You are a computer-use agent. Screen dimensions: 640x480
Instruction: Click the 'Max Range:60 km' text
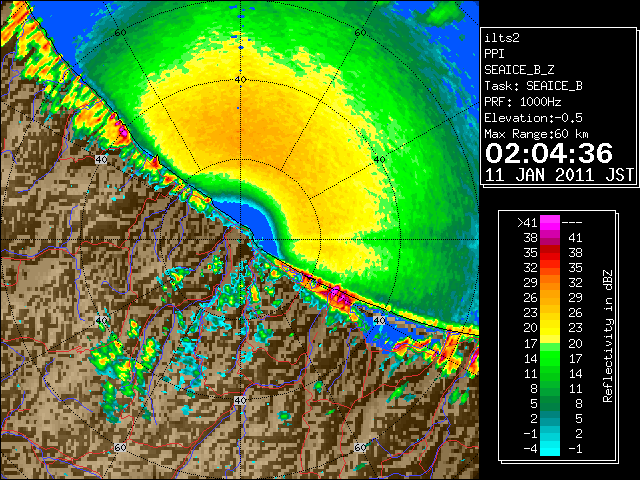[x=536, y=134]
